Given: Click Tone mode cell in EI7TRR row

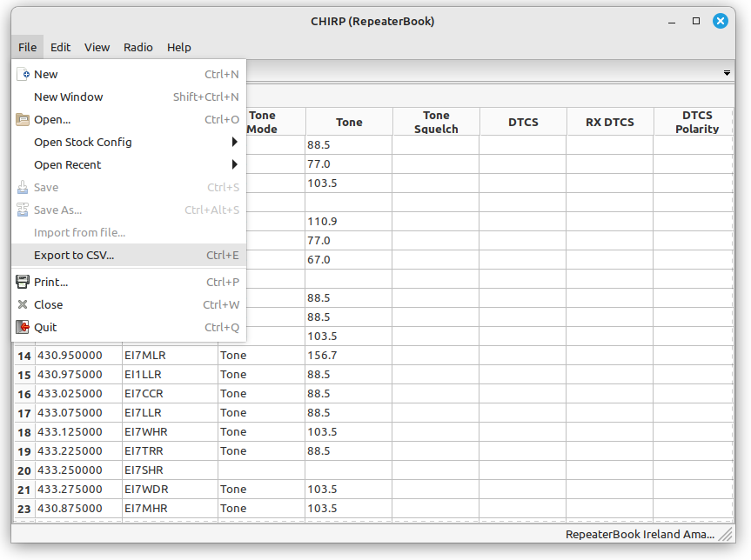Looking at the screenshot, I should pos(261,451).
